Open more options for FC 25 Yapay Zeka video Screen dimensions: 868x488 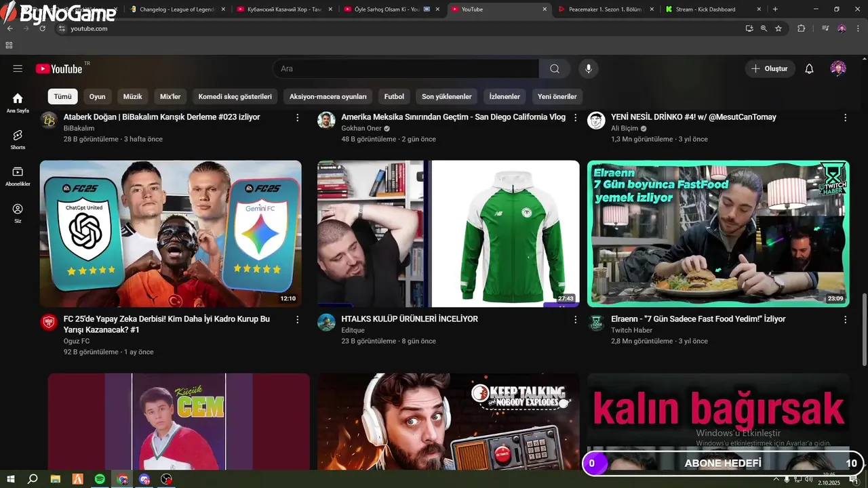297,319
